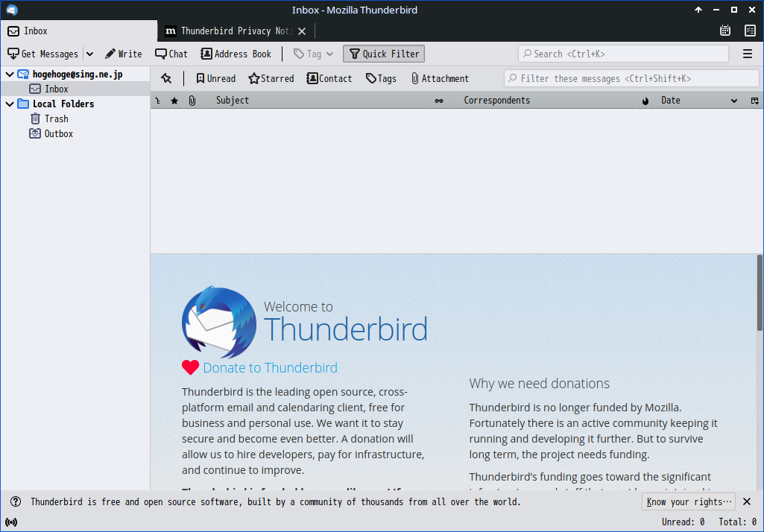Click the thread column header icon
The height and width of the screenshot is (532, 764).
click(x=158, y=101)
